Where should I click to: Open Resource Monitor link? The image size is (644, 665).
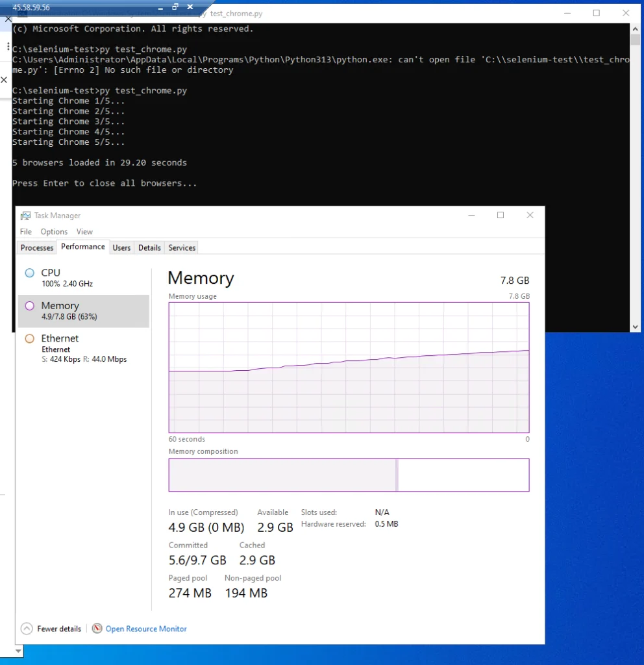click(x=146, y=629)
